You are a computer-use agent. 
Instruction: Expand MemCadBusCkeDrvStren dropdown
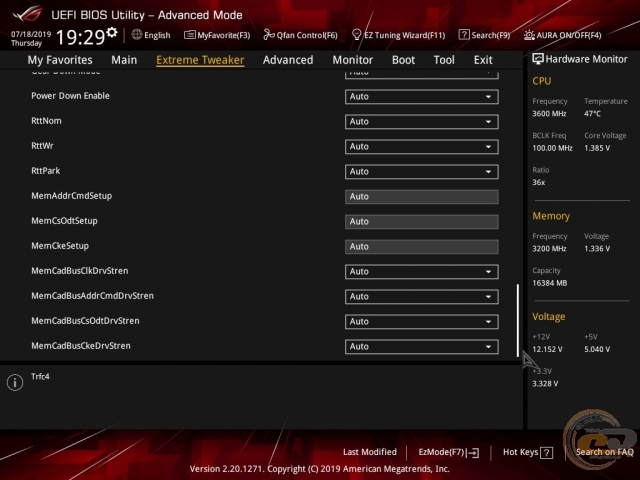click(x=421, y=347)
